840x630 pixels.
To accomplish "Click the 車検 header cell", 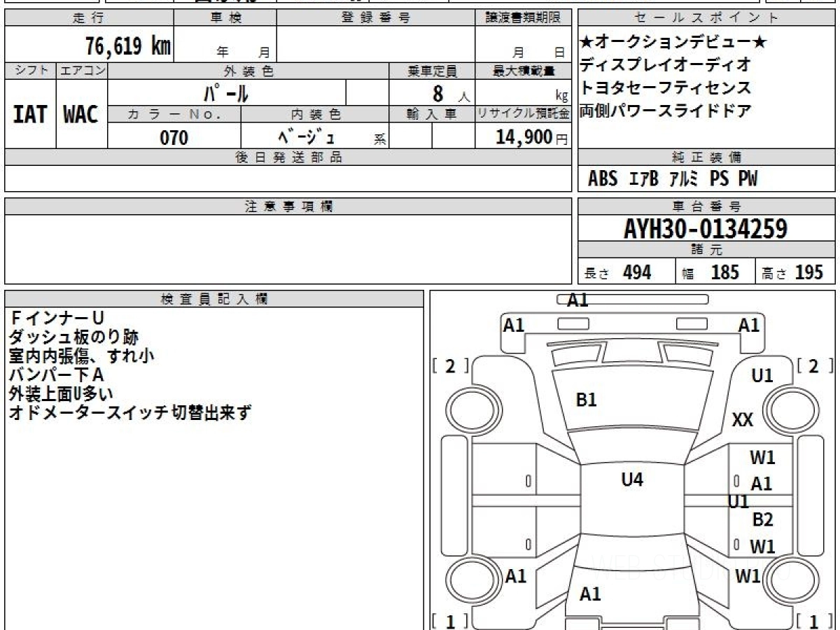I will [x=225, y=18].
